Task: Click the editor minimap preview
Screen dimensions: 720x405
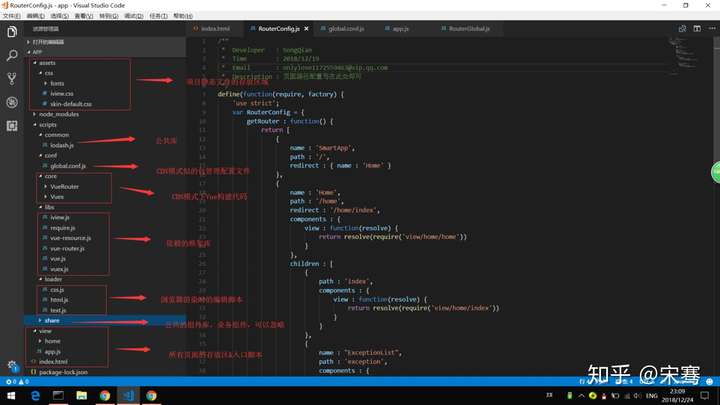Action: tap(684, 55)
